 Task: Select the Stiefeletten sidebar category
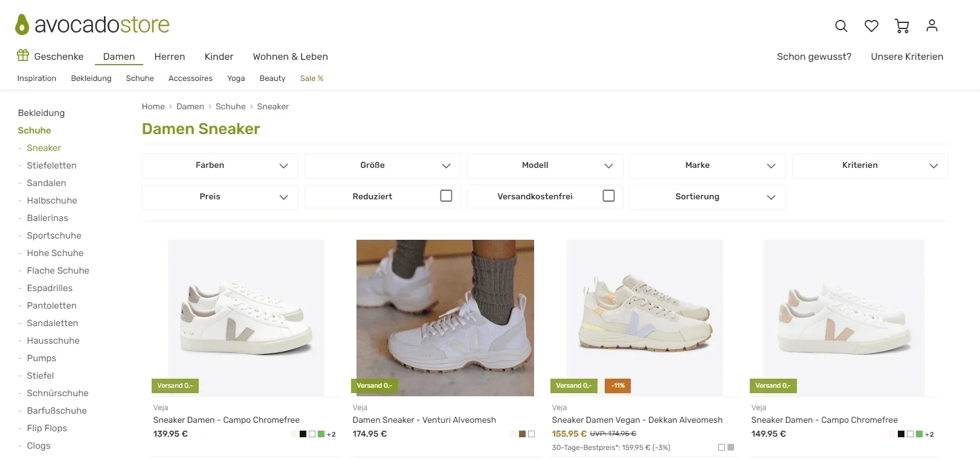(x=51, y=165)
